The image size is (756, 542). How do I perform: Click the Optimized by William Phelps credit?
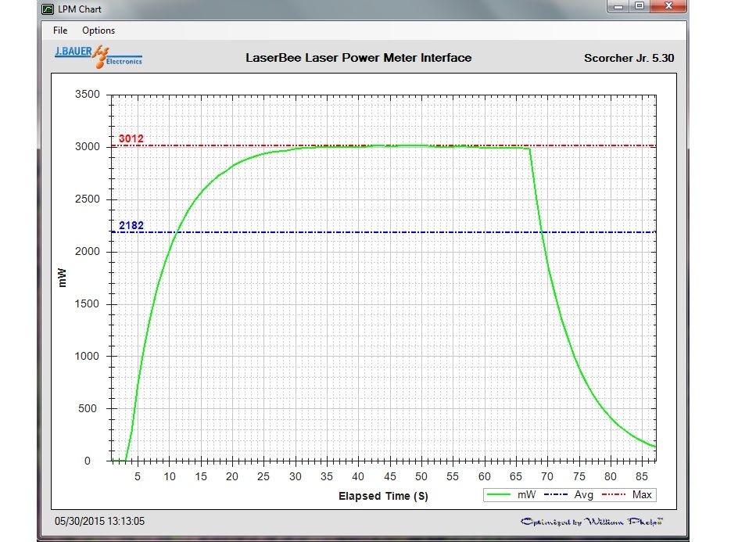coord(592,522)
